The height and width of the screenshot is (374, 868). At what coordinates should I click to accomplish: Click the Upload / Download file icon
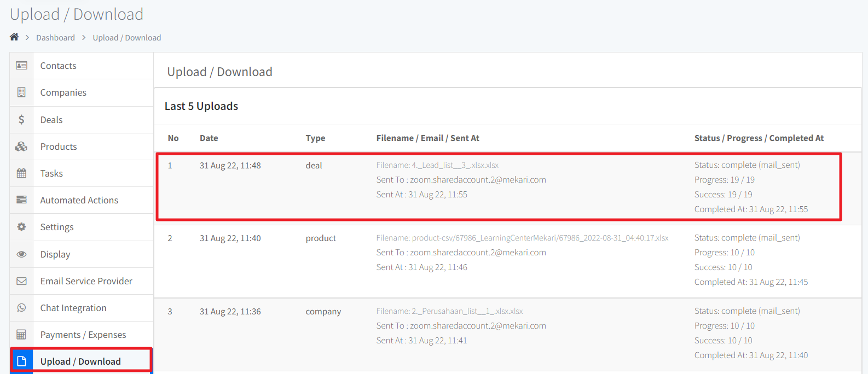point(21,361)
